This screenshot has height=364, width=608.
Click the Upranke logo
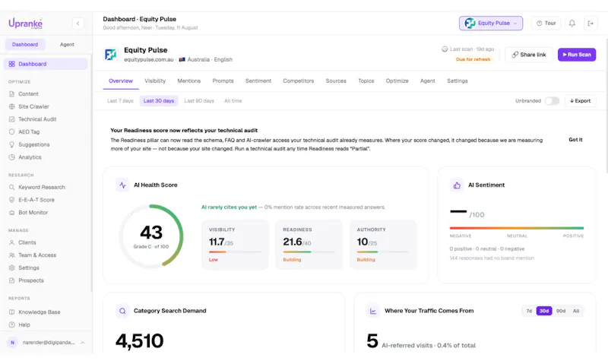click(26, 24)
